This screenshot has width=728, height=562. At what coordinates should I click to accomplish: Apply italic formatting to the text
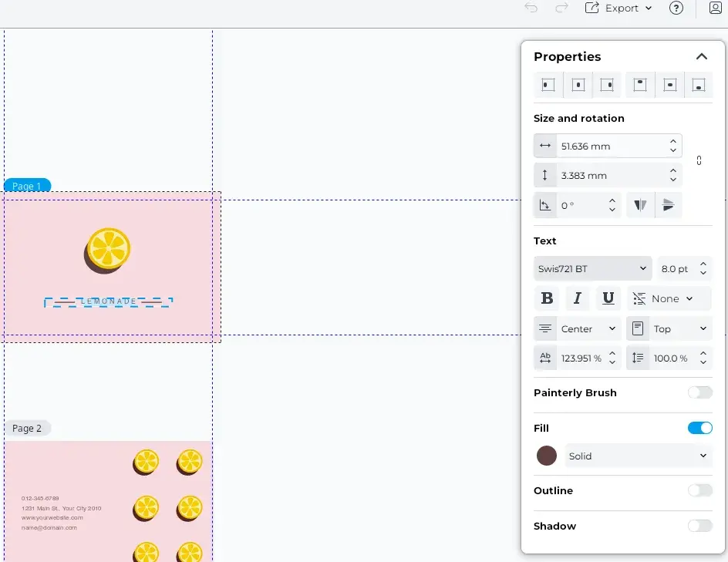(577, 298)
